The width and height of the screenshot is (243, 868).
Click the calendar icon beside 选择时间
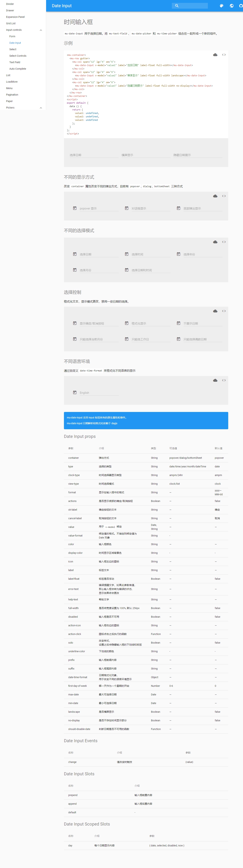click(x=127, y=254)
